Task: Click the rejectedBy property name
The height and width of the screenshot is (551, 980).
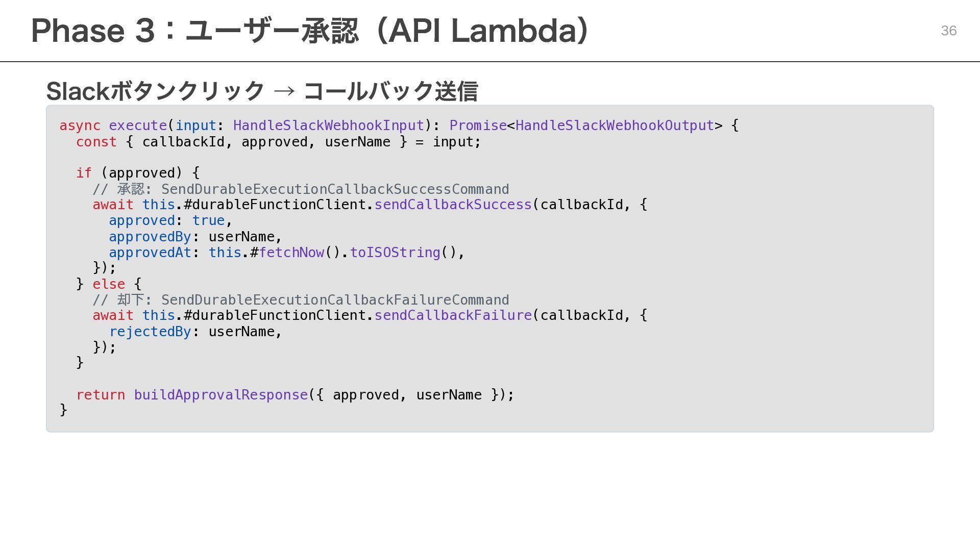Action: (150, 332)
